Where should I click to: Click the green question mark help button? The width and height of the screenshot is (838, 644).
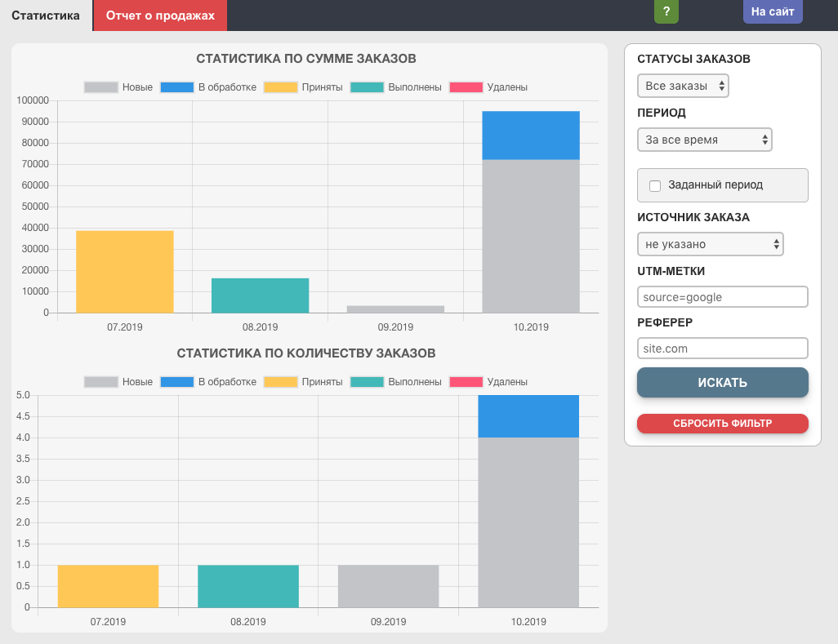(666, 11)
